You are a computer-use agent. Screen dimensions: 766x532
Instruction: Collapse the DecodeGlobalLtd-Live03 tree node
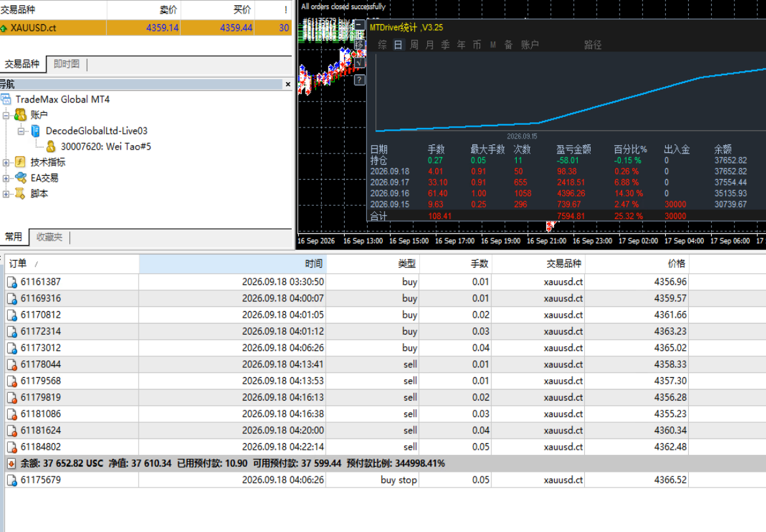(x=21, y=131)
